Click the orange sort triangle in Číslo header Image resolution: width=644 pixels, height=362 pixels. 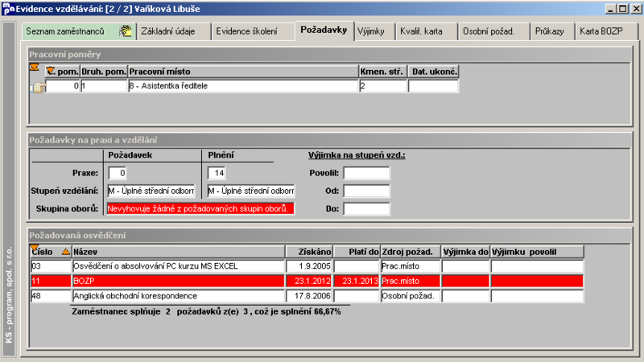coord(66,252)
